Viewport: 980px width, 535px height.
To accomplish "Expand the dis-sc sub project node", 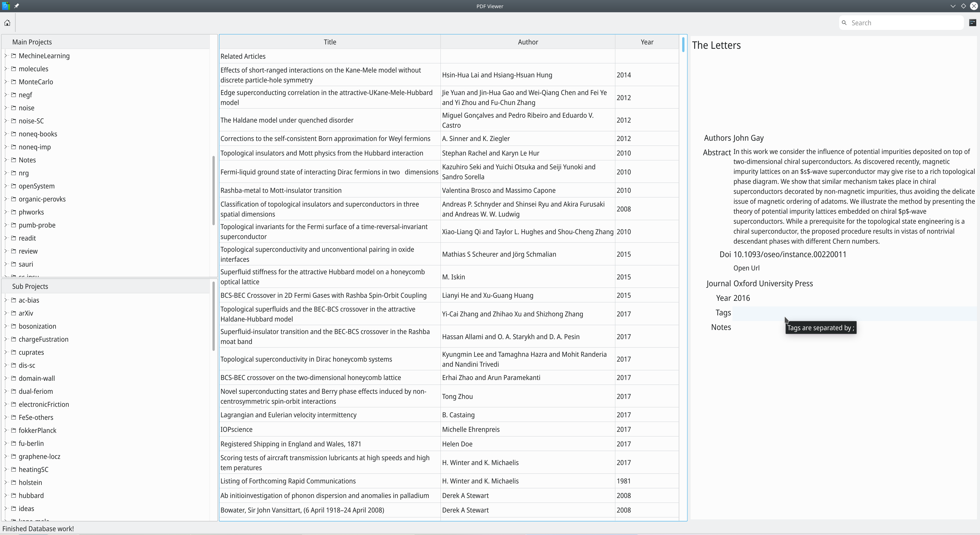I will [6, 365].
